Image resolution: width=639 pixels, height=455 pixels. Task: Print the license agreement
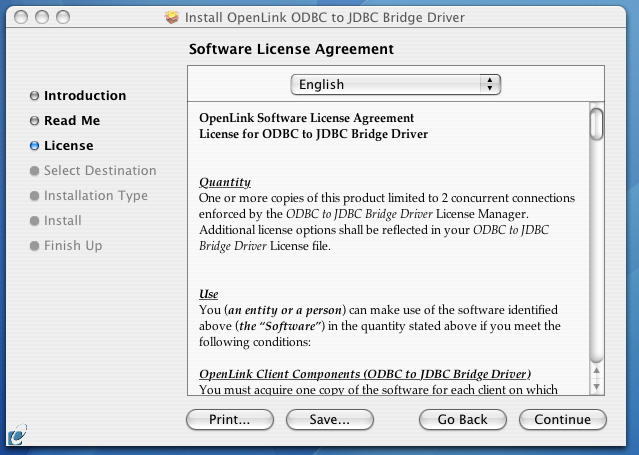coord(229,420)
